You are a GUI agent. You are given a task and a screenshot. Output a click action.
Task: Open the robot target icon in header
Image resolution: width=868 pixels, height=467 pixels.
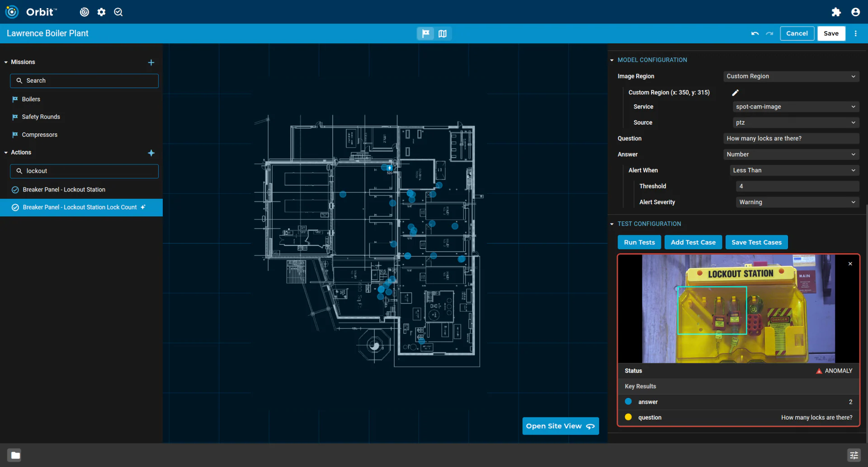[x=84, y=12]
